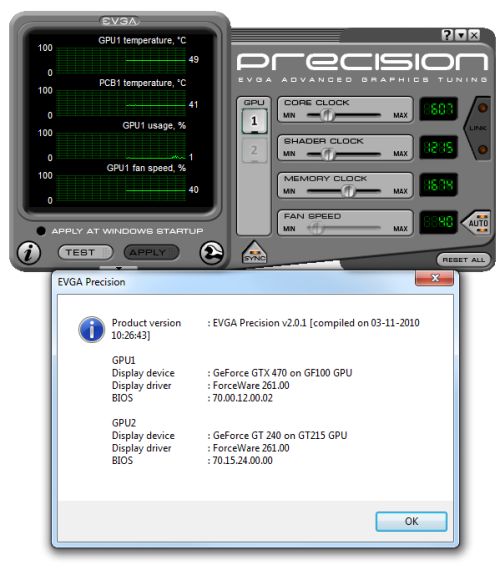Image resolution: width=500 pixels, height=570 pixels.
Task: Open the information (i) round button
Action: (29, 253)
